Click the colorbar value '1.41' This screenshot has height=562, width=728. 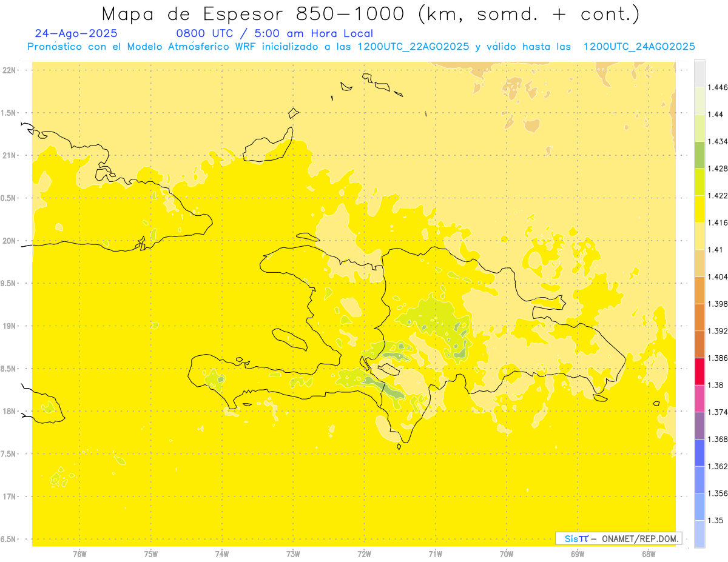point(715,250)
